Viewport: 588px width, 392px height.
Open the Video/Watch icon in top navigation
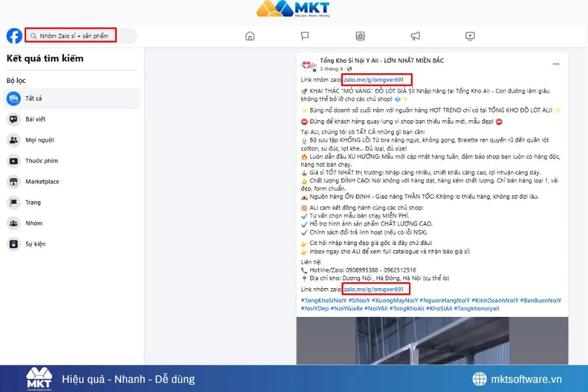470,37
